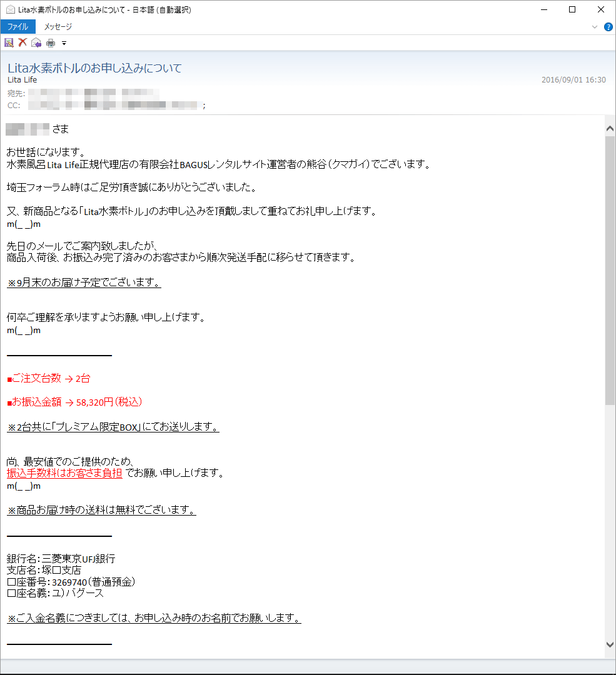Maximize the message window
Screen dimensions: 616x675
tap(572, 9)
